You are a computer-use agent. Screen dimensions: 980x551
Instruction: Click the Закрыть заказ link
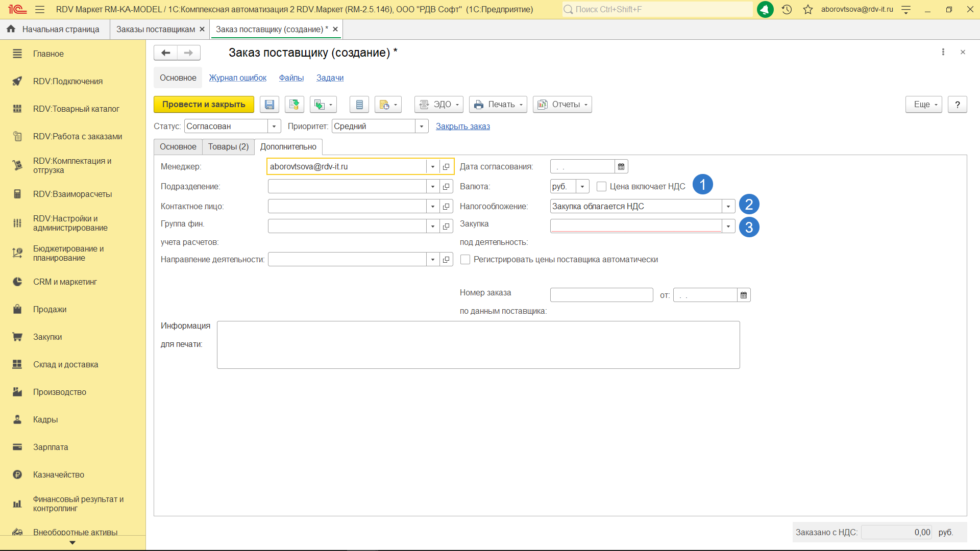(x=462, y=127)
